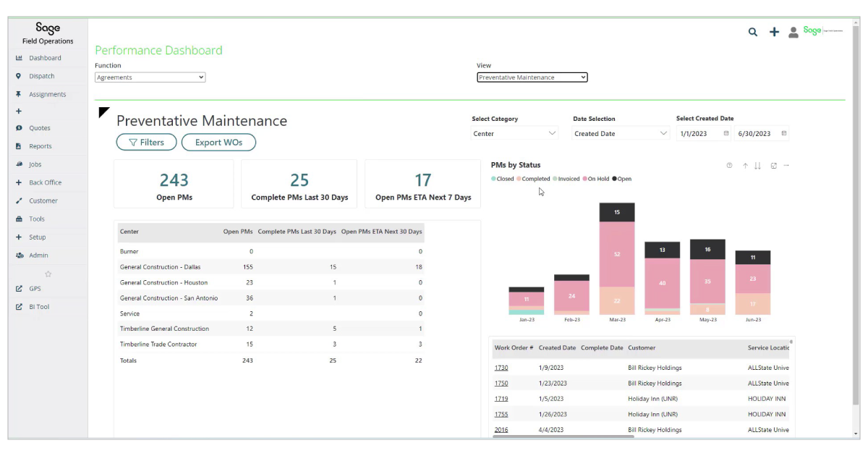Toggle the Open legend item
This screenshot has height=456, width=868.
tap(622, 179)
